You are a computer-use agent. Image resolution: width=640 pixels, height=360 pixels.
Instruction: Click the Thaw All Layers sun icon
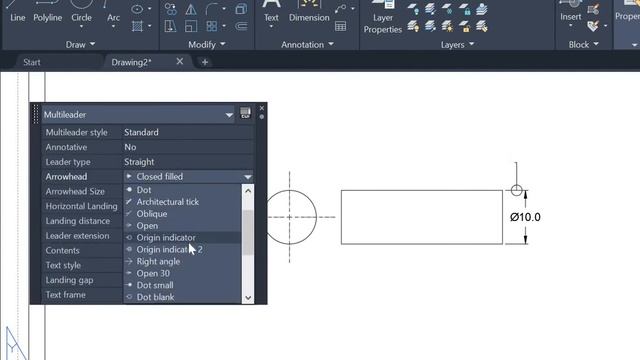pos(447,27)
